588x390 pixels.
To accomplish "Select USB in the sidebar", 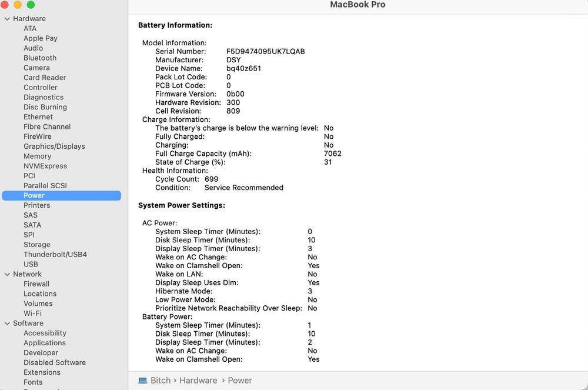I will tap(31, 264).
